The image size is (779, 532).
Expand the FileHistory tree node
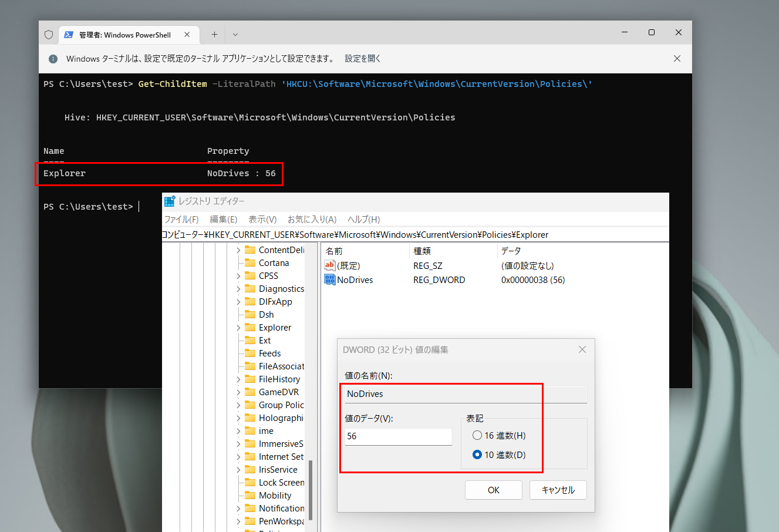point(238,379)
